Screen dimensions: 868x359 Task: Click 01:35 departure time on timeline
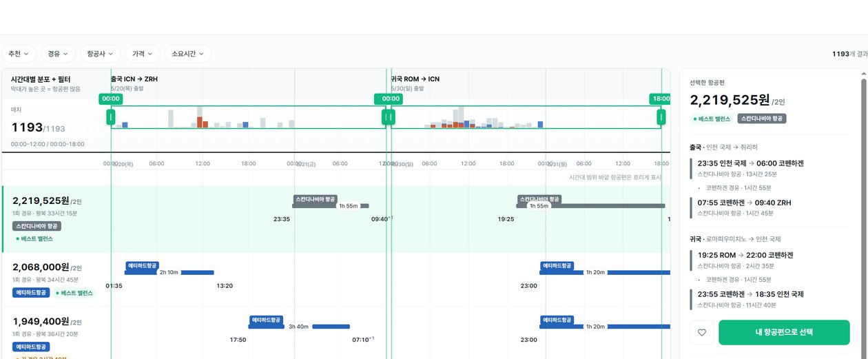coord(114,285)
